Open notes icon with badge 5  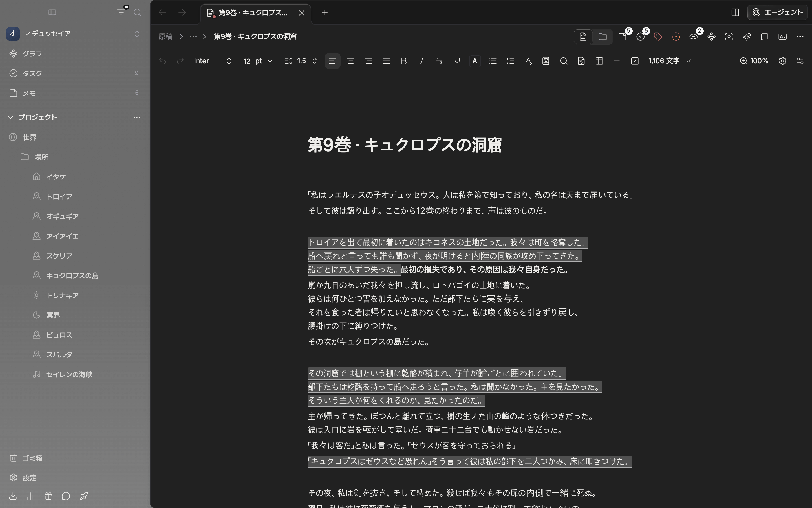(623, 37)
